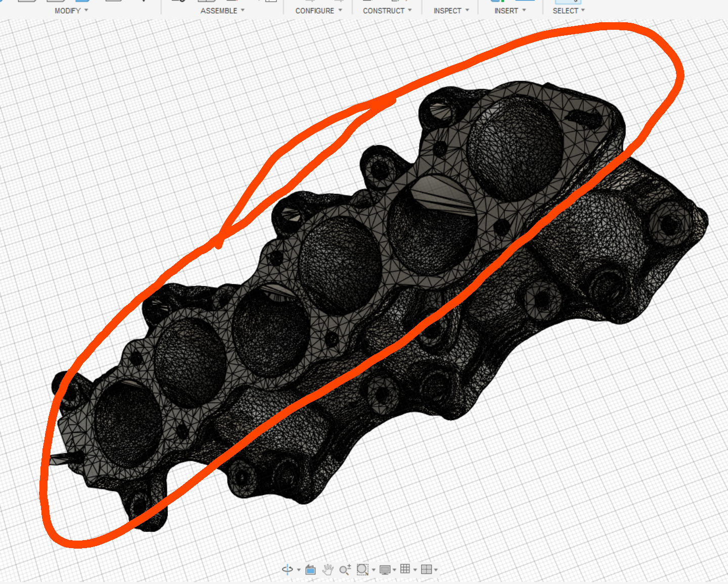The width and height of the screenshot is (728, 584).
Task: Expand the Display Settings dropdown arrow
Action: pos(394,570)
